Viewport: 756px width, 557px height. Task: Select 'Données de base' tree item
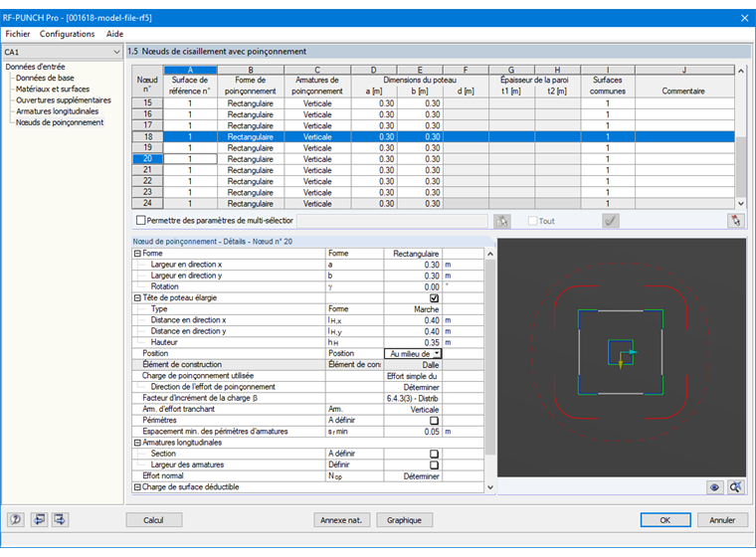point(45,78)
